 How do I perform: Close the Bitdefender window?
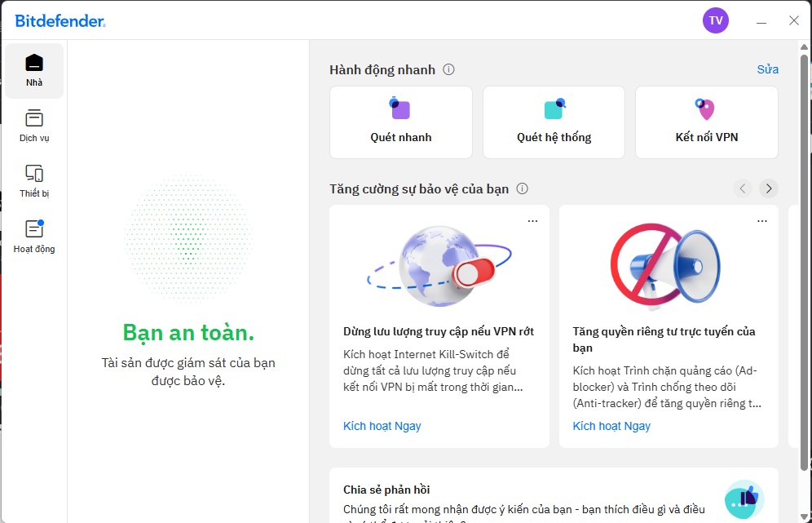click(794, 20)
